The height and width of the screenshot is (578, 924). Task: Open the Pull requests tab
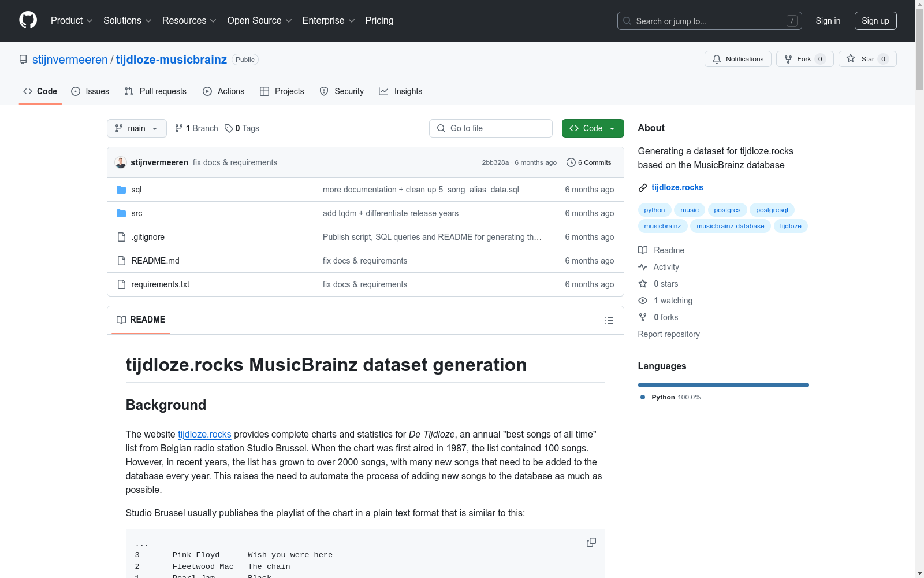pyautogui.click(x=155, y=91)
